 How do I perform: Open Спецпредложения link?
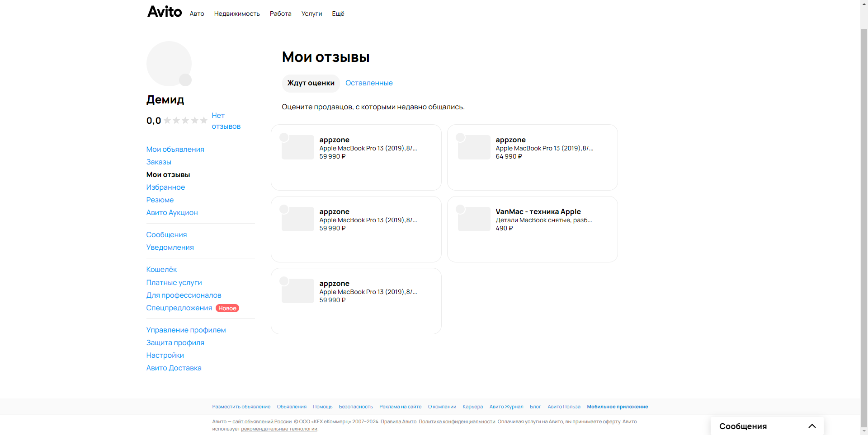tap(179, 308)
